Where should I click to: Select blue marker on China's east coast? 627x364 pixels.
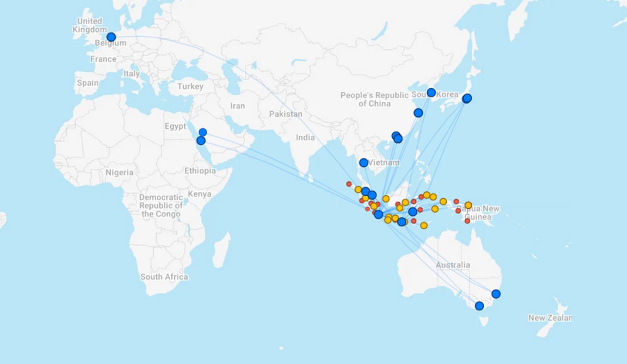tap(418, 113)
